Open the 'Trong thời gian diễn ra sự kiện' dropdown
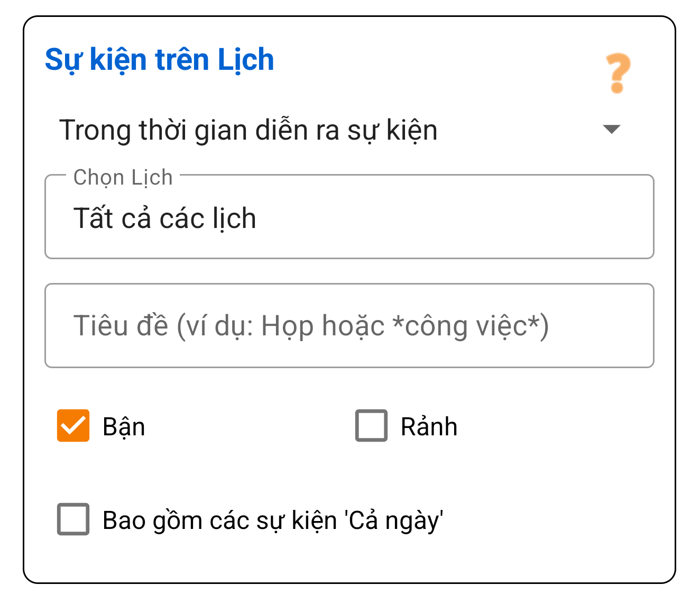 point(248,130)
